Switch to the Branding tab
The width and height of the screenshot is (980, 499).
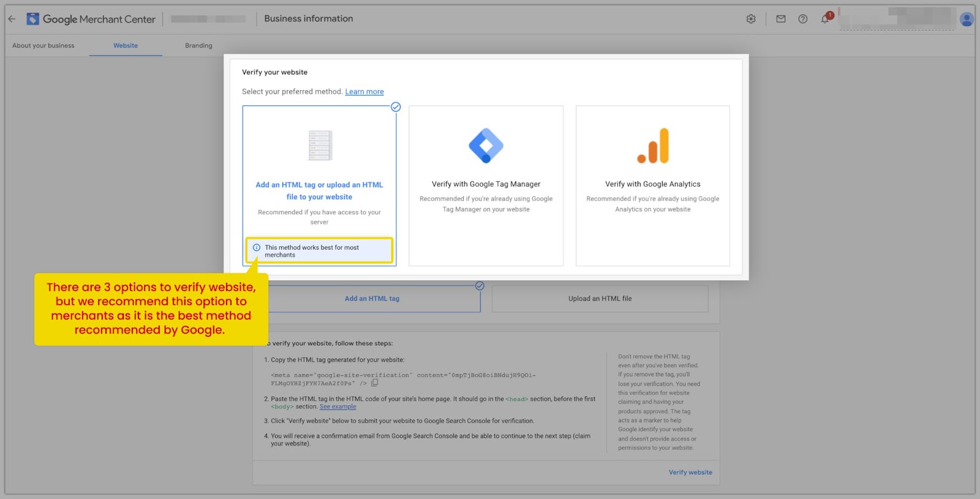199,45
